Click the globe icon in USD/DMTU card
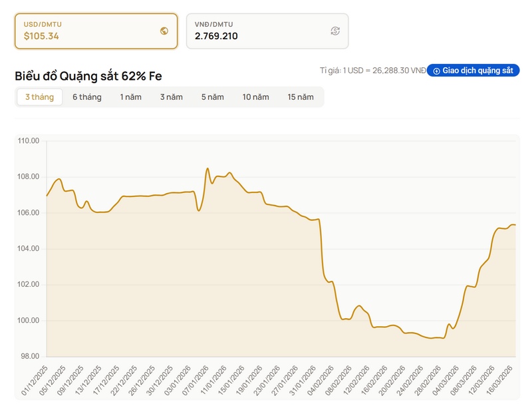This screenshot has height=412, width=532. coord(164,31)
